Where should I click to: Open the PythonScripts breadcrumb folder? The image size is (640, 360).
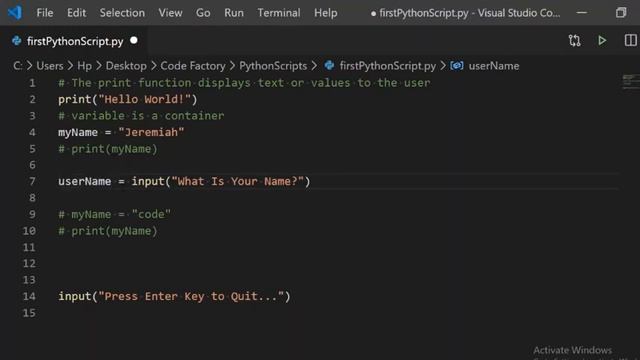click(x=273, y=66)
